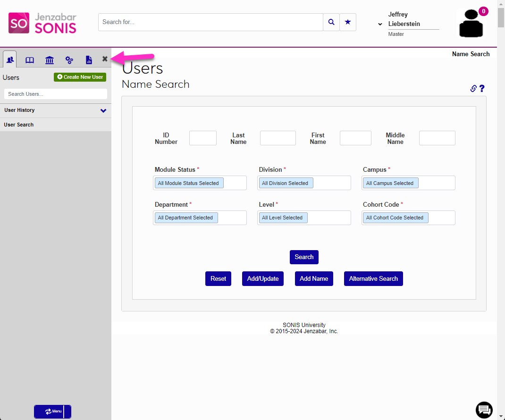The height and width of the screenshot is (420, 505).
Task: Click the Menu button at bottom left
Action: [52, 412]
